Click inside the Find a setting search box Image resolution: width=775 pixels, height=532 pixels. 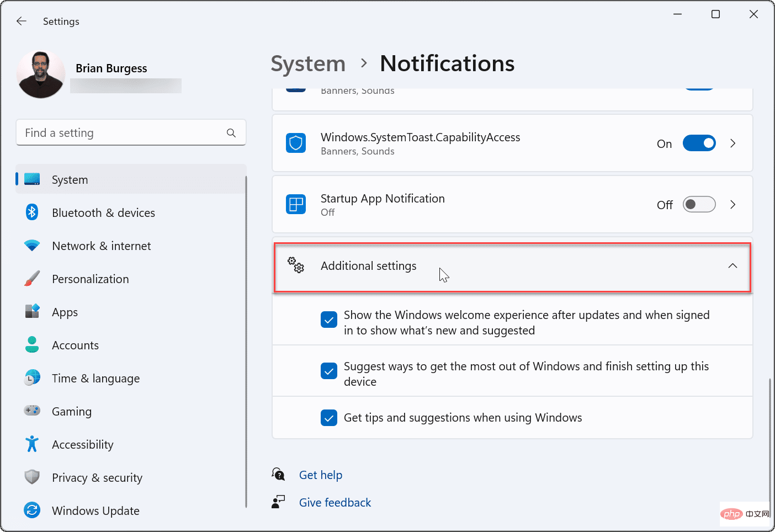(110, 132)
